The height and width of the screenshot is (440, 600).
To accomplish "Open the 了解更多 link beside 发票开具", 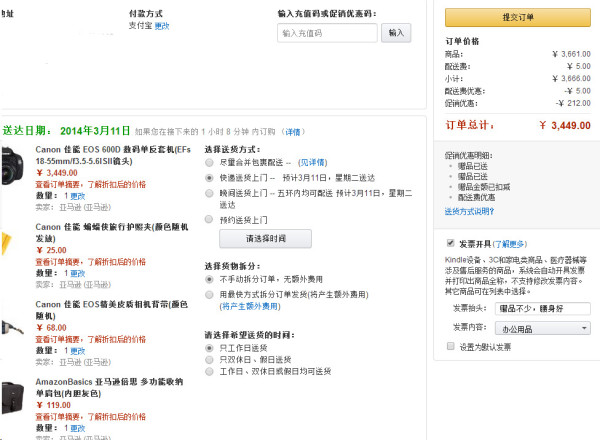I will point(510,244).
